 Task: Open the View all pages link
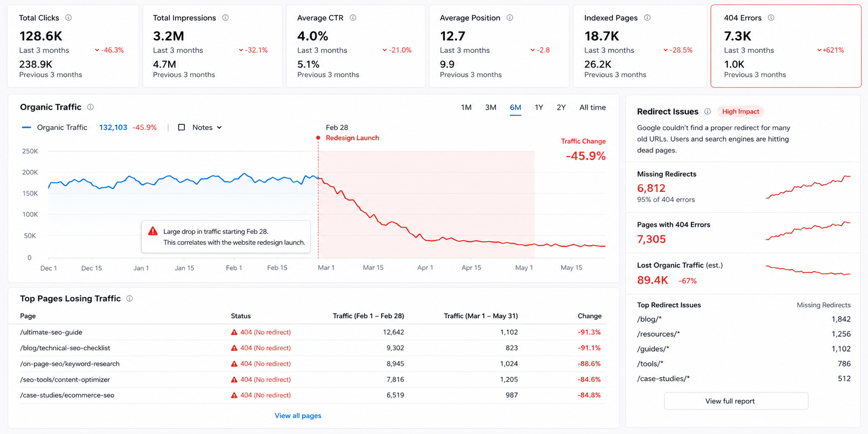coord(298,415)
